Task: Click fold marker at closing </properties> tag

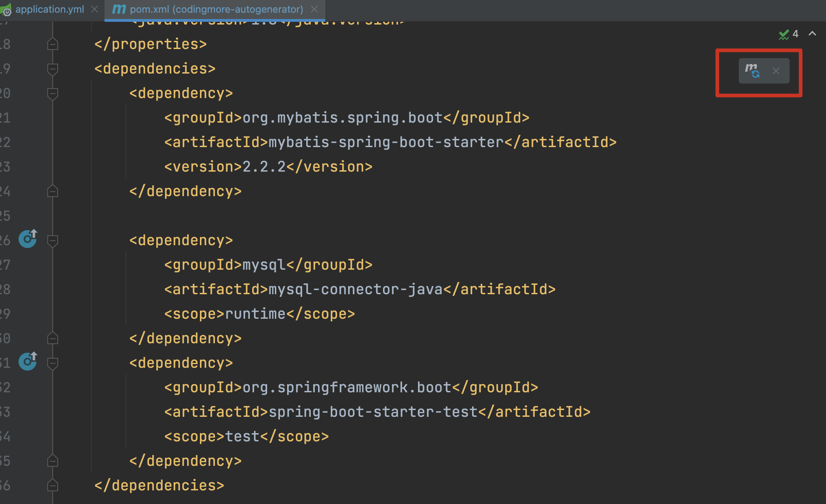Action: (x=53, y=44)
